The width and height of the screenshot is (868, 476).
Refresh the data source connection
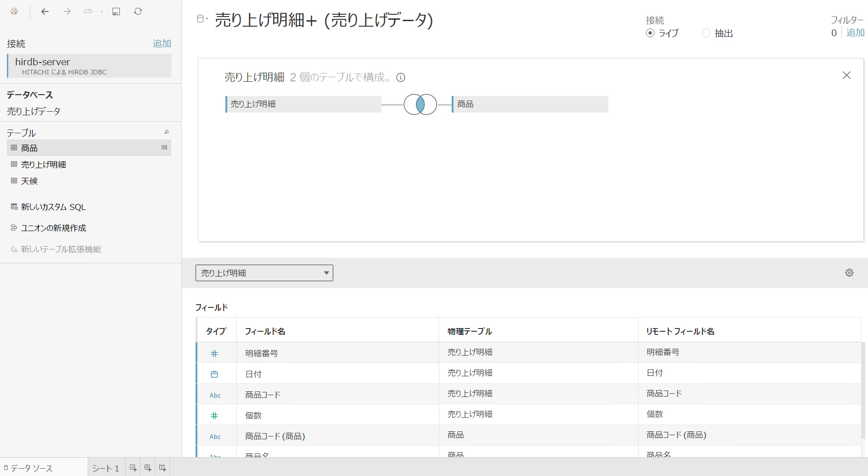pos(138,11)
